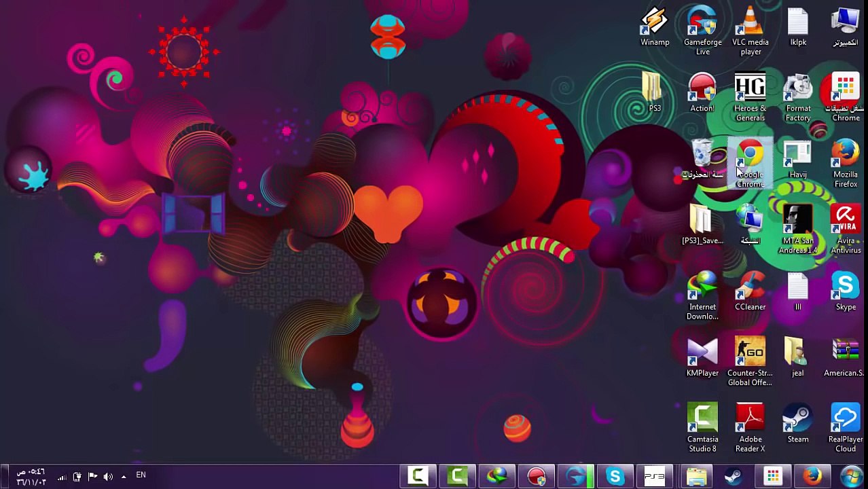Viewport: 868px width, 489px height.
Task: Open the EN input language selector
Action: [x=141, y=475]
